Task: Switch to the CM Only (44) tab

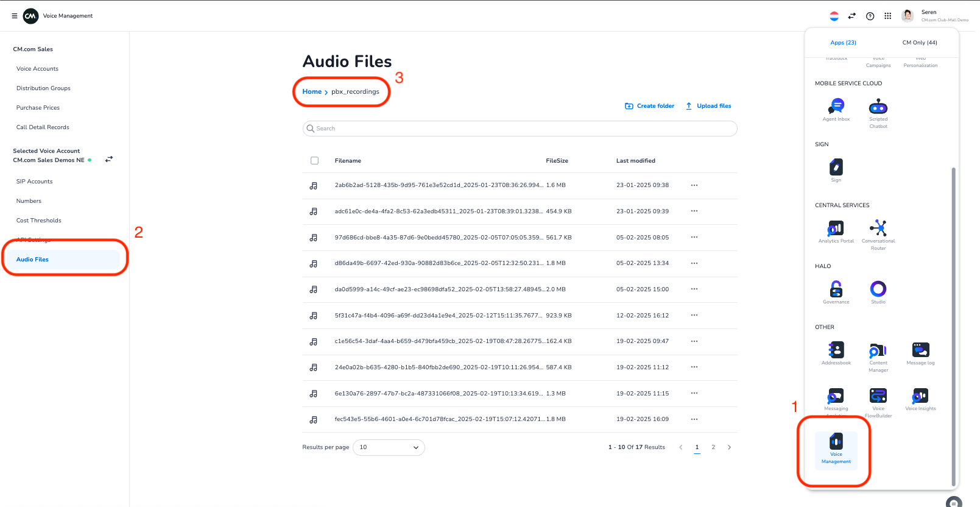Action: [x=919, y=43]
